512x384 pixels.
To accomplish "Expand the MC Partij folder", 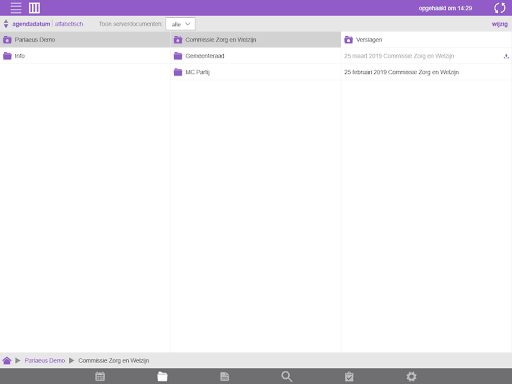I will (x=256, y=72).
